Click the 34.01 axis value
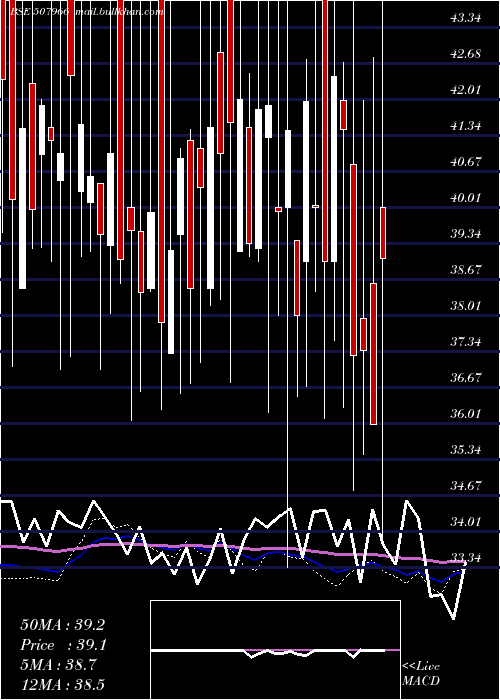500x700 pixels. [466, 522]
